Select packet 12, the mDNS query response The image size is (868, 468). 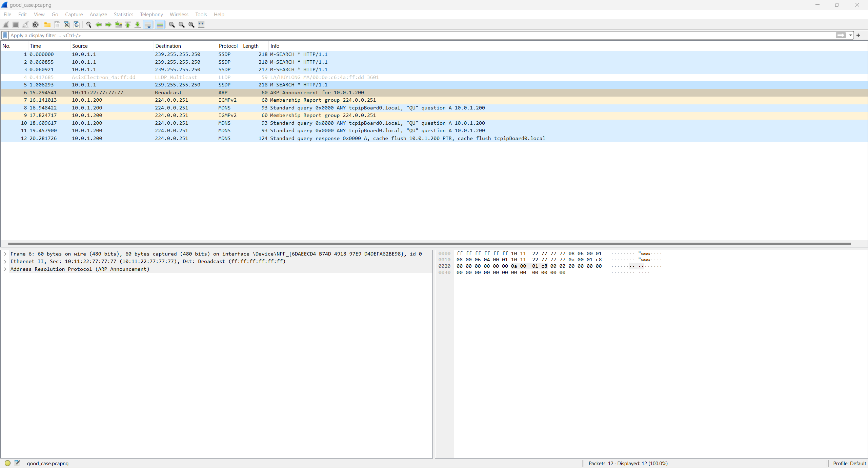237,138
